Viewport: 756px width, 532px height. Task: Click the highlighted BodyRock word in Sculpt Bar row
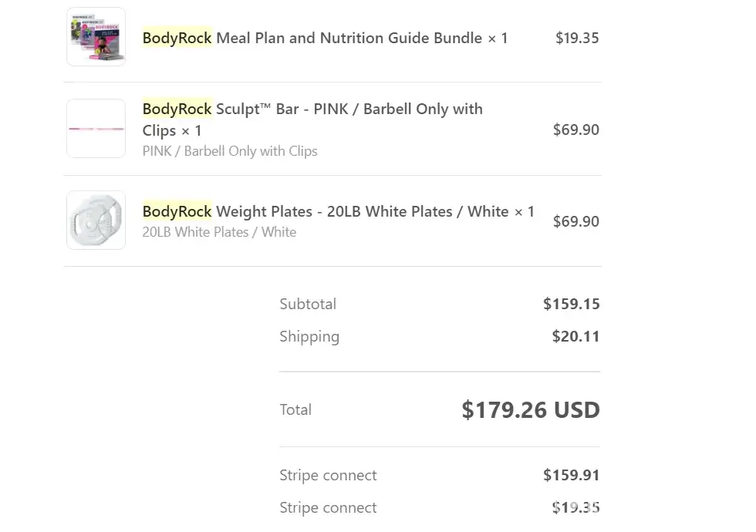pos(177,109)
